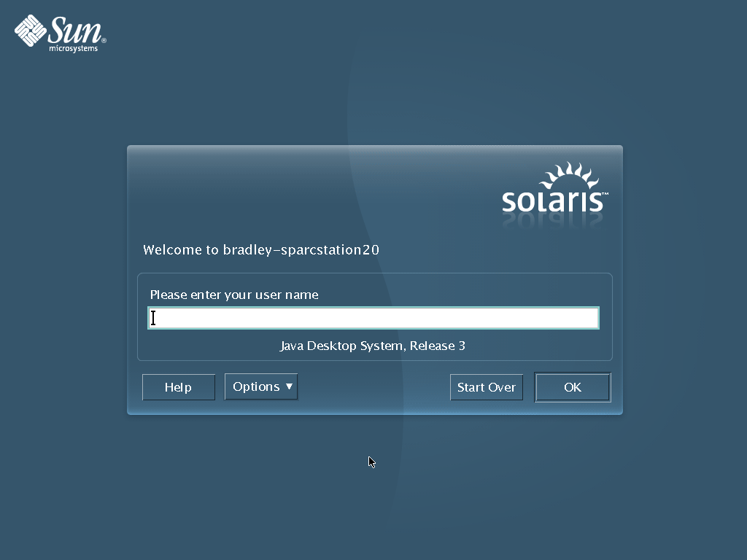Click the Sun Microsystems logo
The height and width of the screenshot is (560, 747).
(x=61, y=34)
